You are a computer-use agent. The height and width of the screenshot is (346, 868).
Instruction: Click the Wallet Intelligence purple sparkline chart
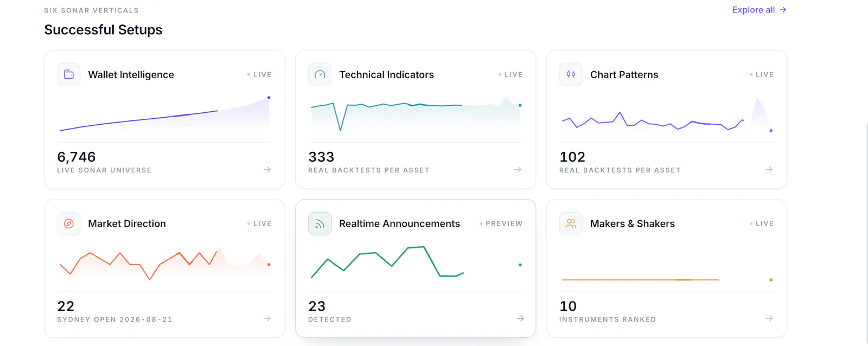coord(165,114)
